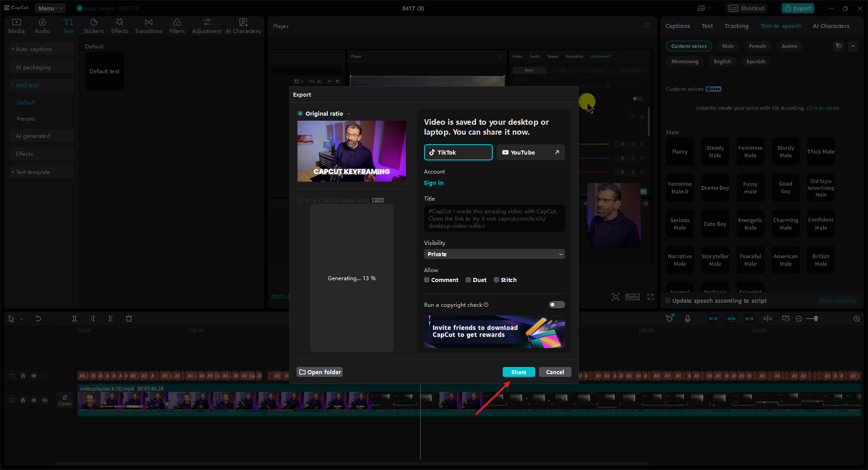Open the Visibility dropdown showing Private
Screen dimensions: 868x470
tap(494, 254)
